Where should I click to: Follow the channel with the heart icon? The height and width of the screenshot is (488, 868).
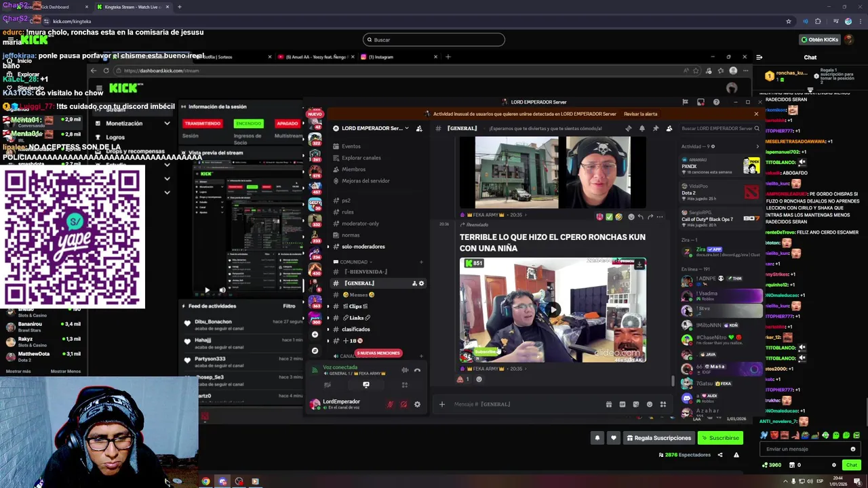[614, 438]
